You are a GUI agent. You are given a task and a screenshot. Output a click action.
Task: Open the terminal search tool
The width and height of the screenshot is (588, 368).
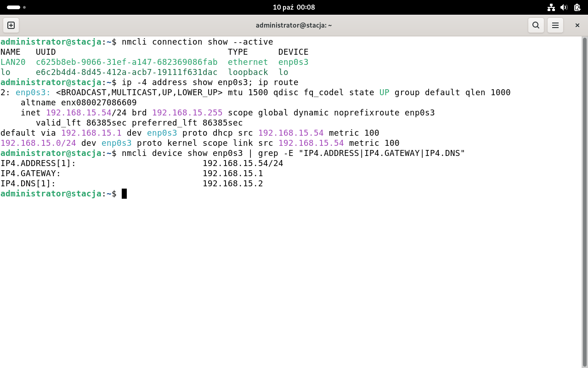pos(536,25)
